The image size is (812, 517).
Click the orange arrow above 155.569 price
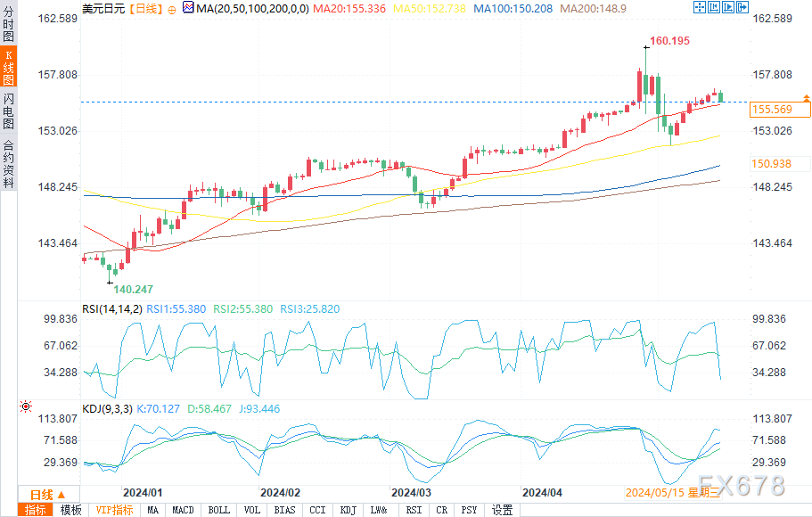pyautogui.click(x=806, y=97)
